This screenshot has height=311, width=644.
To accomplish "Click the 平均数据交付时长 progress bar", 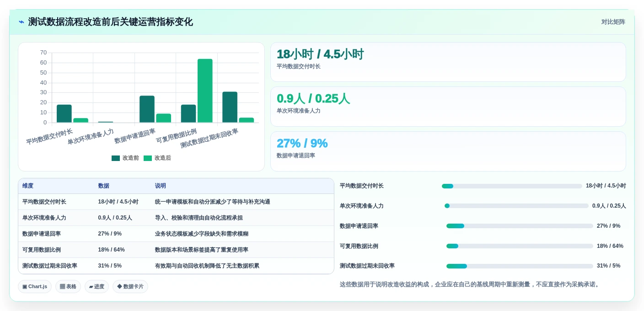I will tap(512, 186).
